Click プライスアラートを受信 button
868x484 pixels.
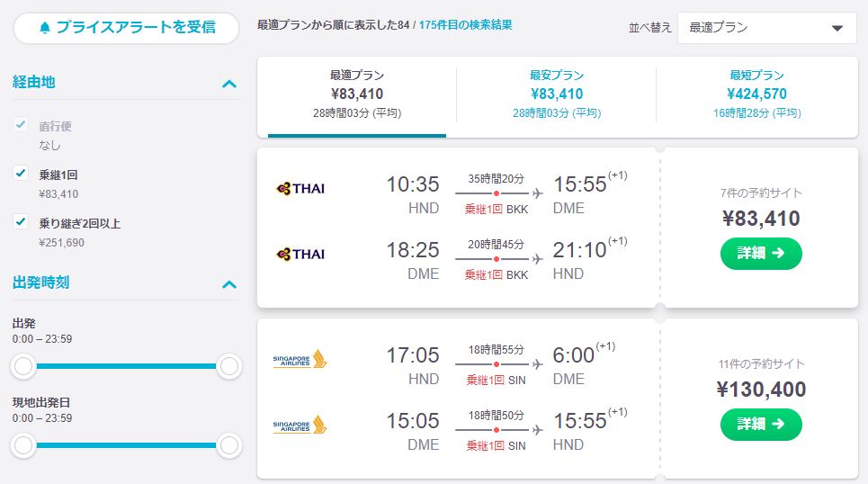coord(126,28)
